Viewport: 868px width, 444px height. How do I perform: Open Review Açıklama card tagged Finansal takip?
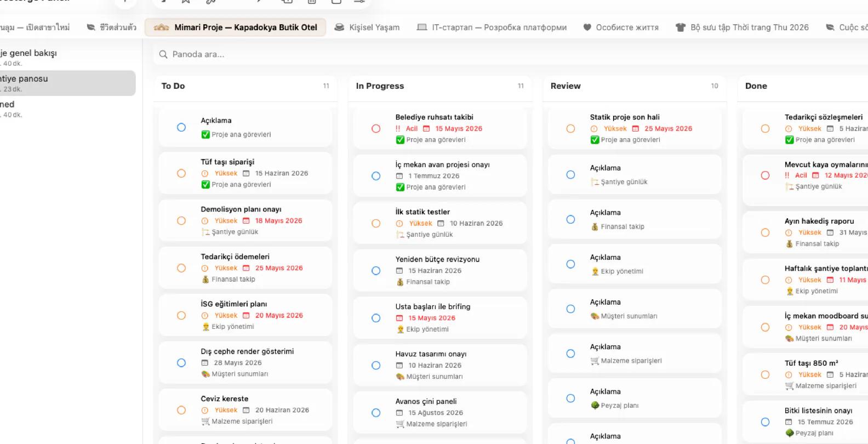coord(635,219)
